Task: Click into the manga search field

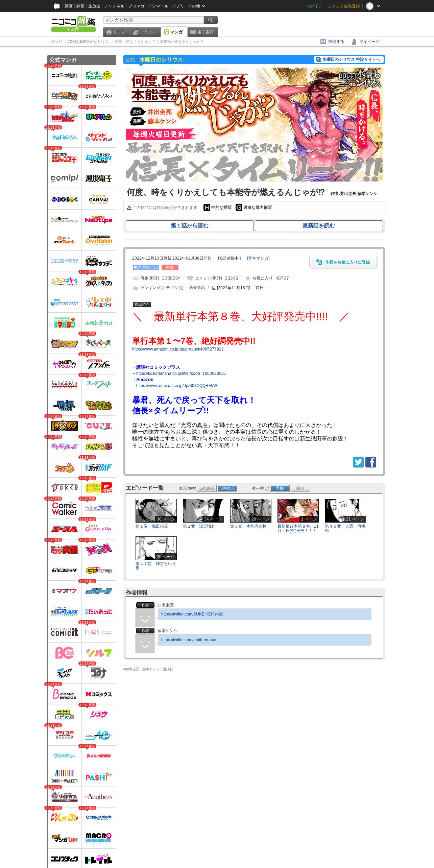Action: 153,20
